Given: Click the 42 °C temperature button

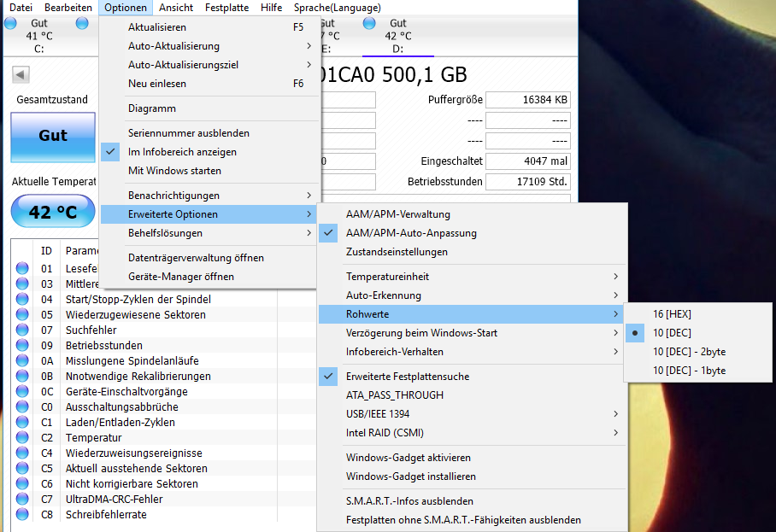Looking at the screenshot, I should point(53,211).
